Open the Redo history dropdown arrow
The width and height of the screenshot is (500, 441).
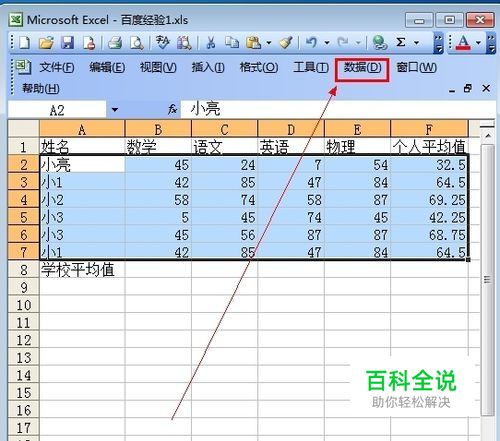click(358, 43)
